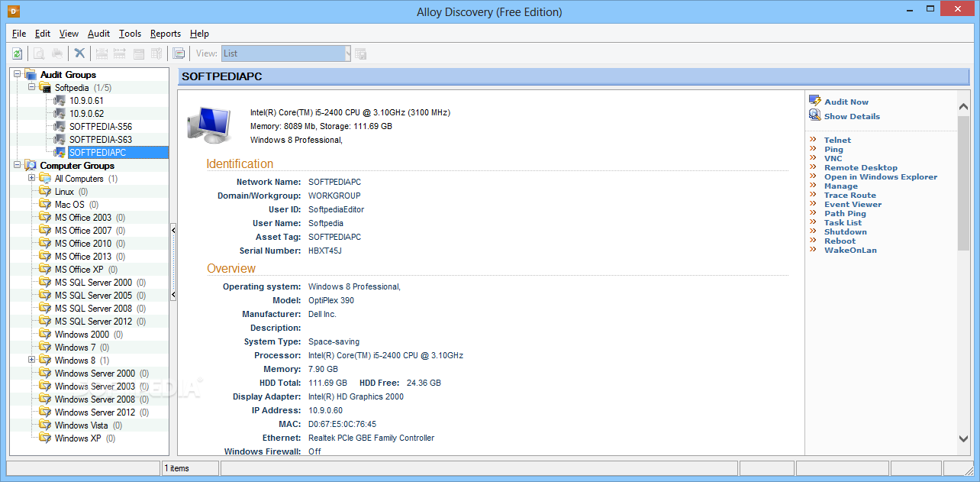This screenshot has width=980, height=482.
Task: Collapse the Audit Groups tree node
Action: click(18, 75)
